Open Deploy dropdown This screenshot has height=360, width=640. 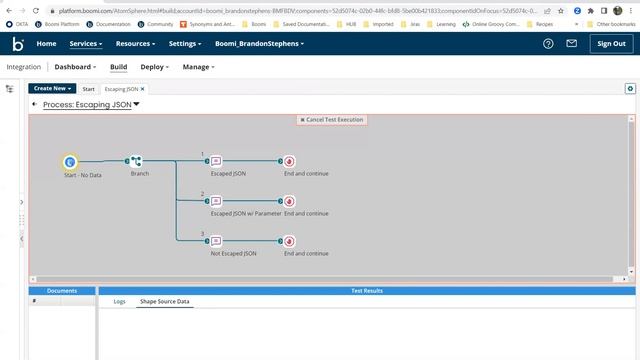point(154,67)
